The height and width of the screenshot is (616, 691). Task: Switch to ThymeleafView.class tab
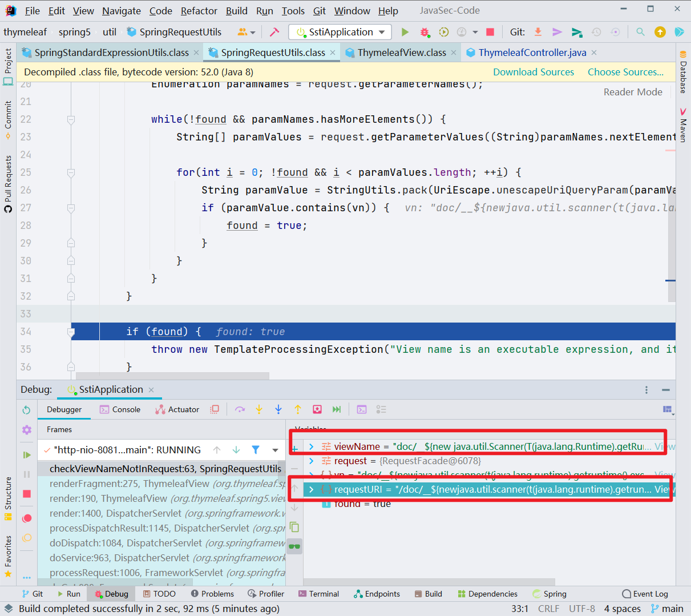[x=402, y=53]
